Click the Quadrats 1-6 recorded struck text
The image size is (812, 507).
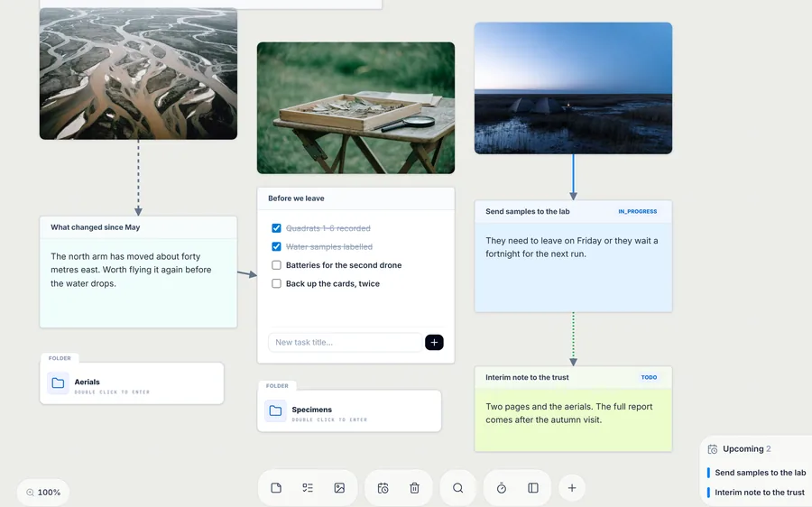pyautogui.click(x=328, y=228)
